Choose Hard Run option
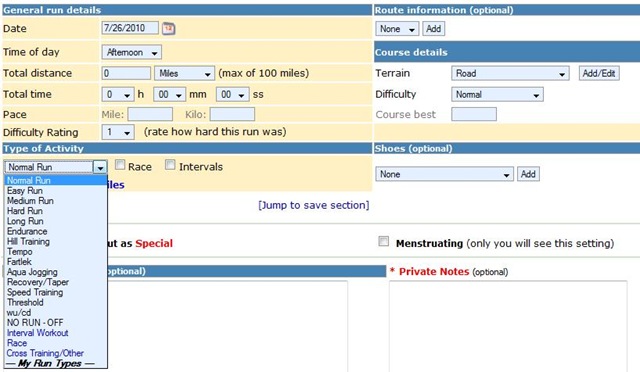 click(x=56, y=211)
